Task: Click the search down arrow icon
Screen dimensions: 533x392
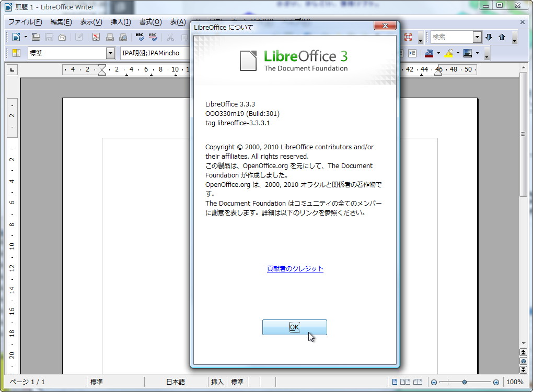Action: click(488, 37)
